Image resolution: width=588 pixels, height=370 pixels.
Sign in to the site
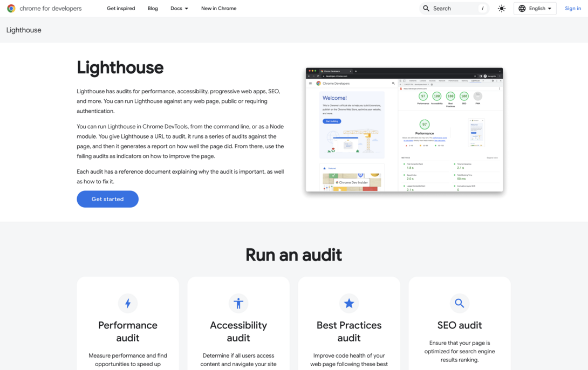[x=572, y=8]
